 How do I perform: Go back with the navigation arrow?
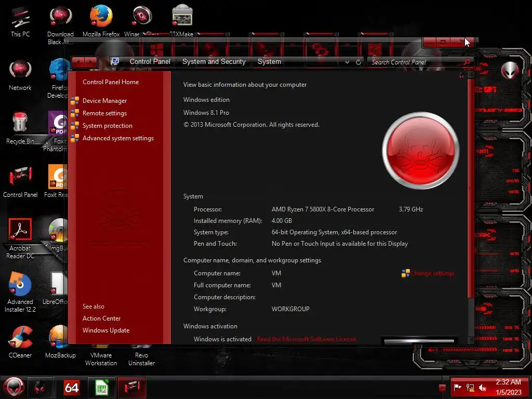click(x=78, y=62)
